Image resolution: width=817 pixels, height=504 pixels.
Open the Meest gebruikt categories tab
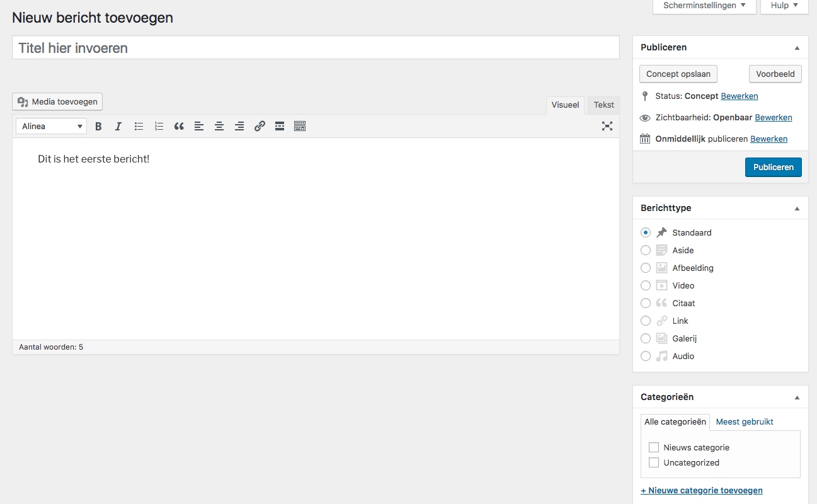click(x=745, y=422)
